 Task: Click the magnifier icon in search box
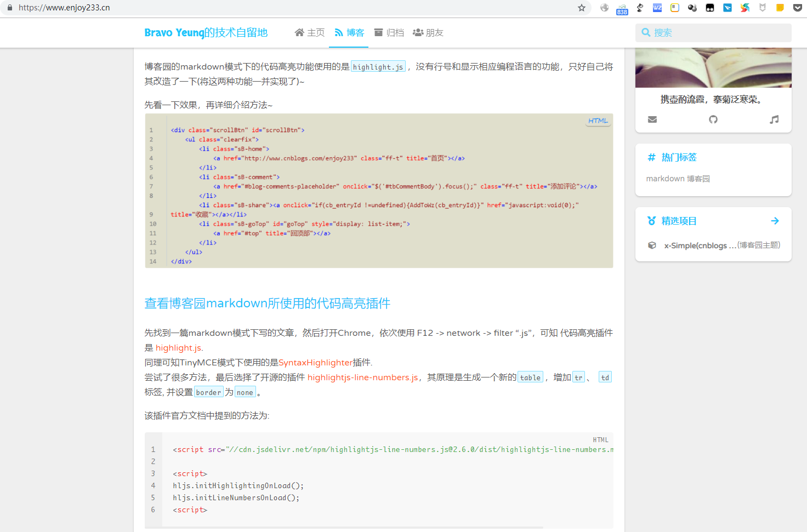point(646,33)
